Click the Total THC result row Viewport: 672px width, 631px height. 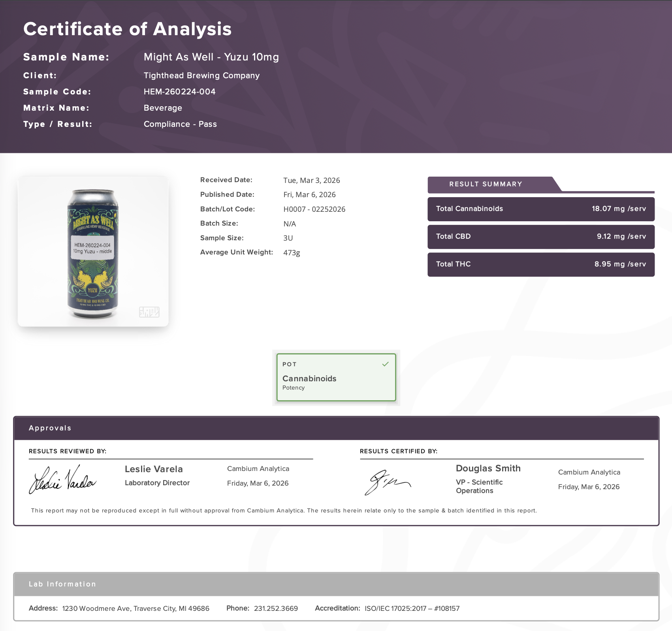point(541,264)
